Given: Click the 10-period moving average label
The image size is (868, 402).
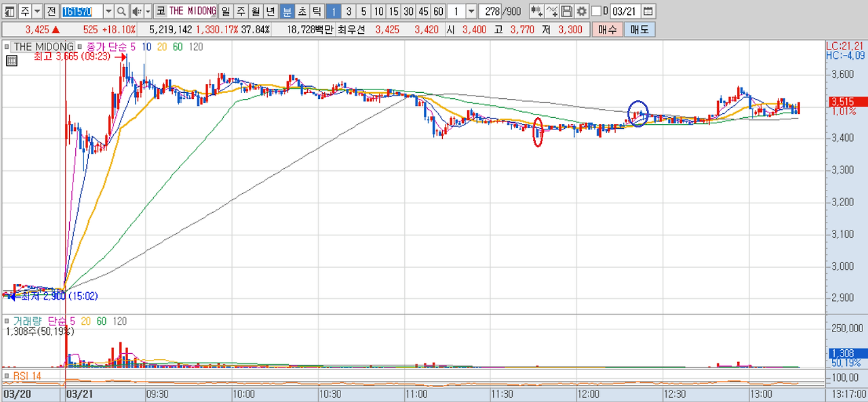Looking at the screenshot, I should pos(146,47).
